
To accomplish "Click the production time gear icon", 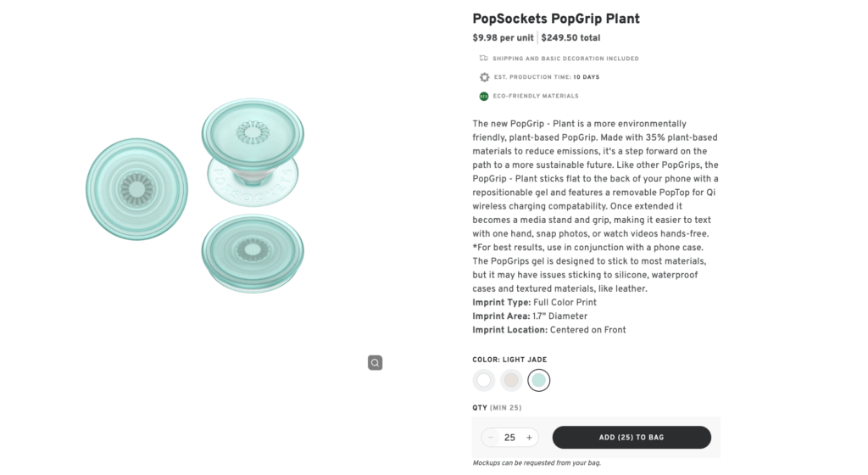I will 484,77.
